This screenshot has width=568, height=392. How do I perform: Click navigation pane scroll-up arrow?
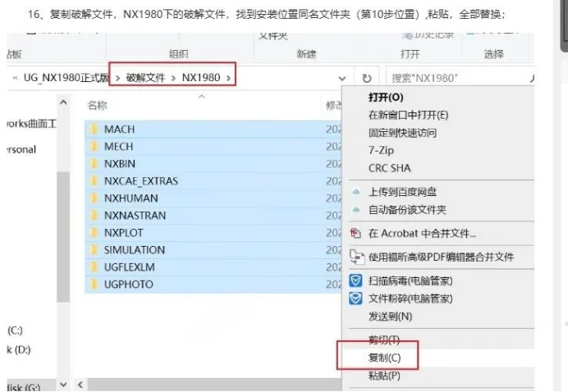[x=63, y=103]
